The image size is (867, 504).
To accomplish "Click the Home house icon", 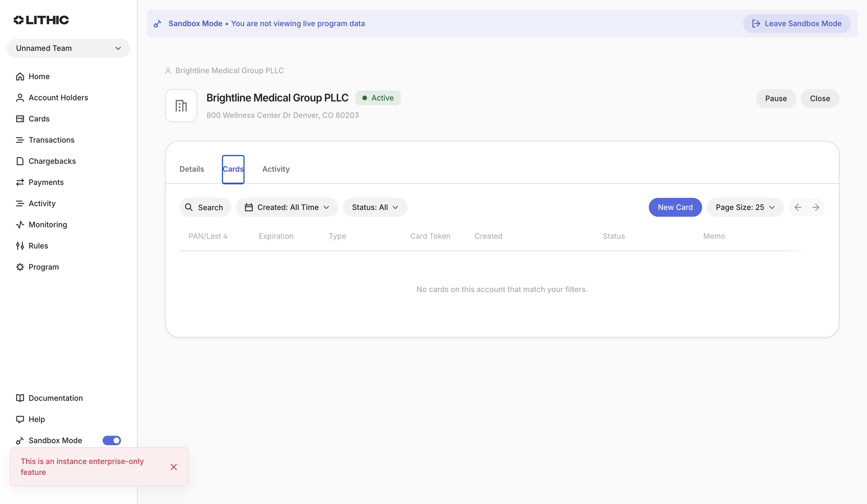I will point(20,76).
